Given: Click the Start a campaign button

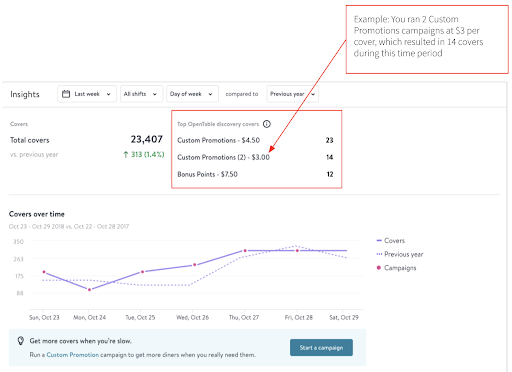Looking at the screenshot, I should [x=321, y=348].
